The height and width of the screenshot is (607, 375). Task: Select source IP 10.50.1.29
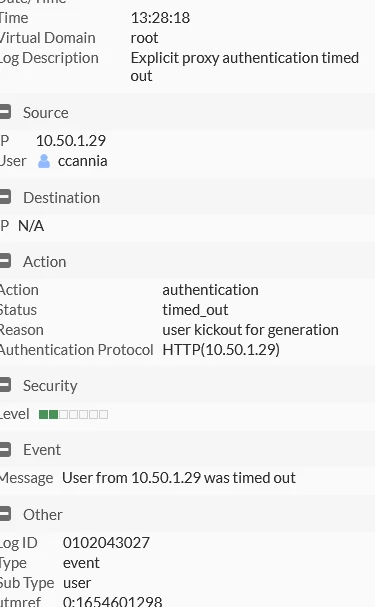tap(71, 141)
